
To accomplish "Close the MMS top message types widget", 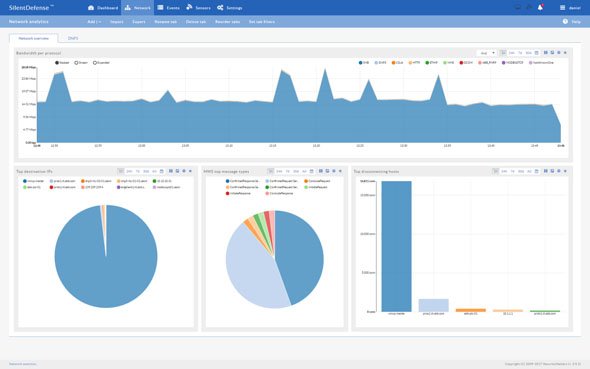I will tap(340, 171).
